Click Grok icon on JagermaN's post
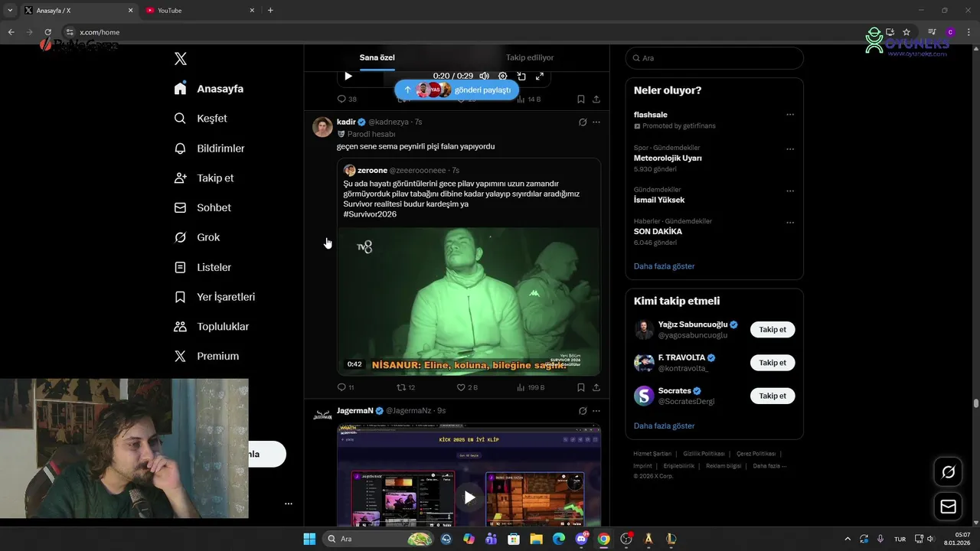Image resolution: width=980 pixels, height=551 pixels. pos(583,411)
